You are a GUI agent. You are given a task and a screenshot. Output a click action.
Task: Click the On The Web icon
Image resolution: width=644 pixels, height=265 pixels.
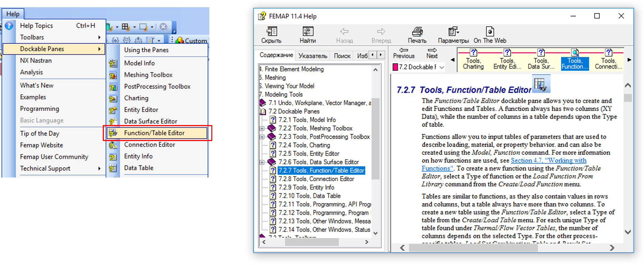pyautogui.click(x=490, y=31)
